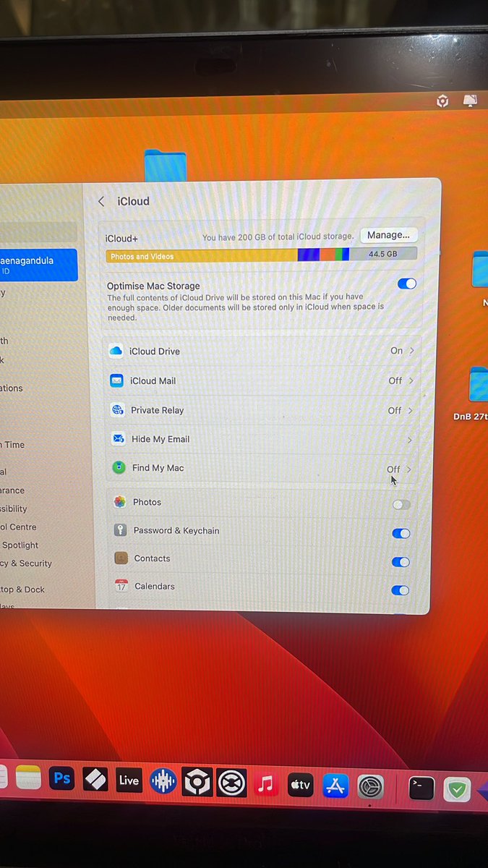The image size is (488, 868).
Task: Open the 'ssibility' sidebar item
Action: point(14,509)
